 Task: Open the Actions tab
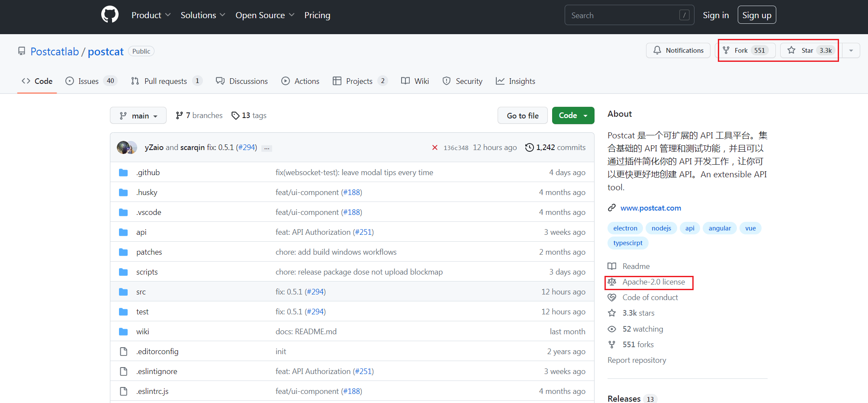coord(300,81)
